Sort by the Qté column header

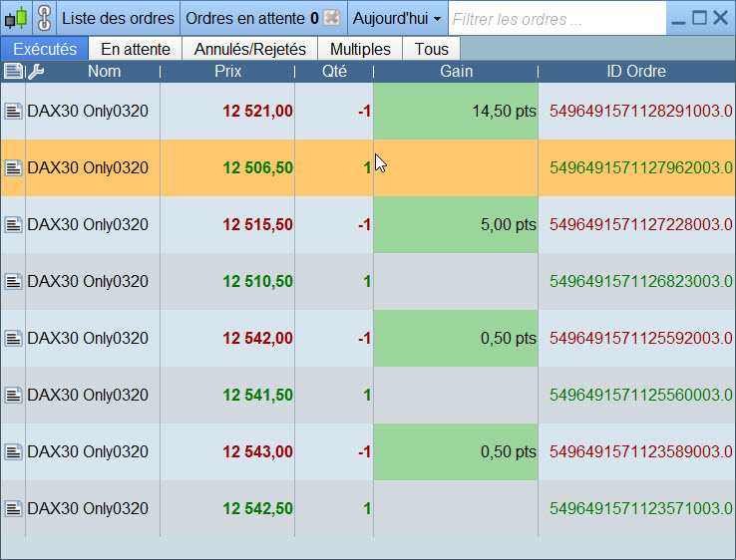(x=334, y=72)
